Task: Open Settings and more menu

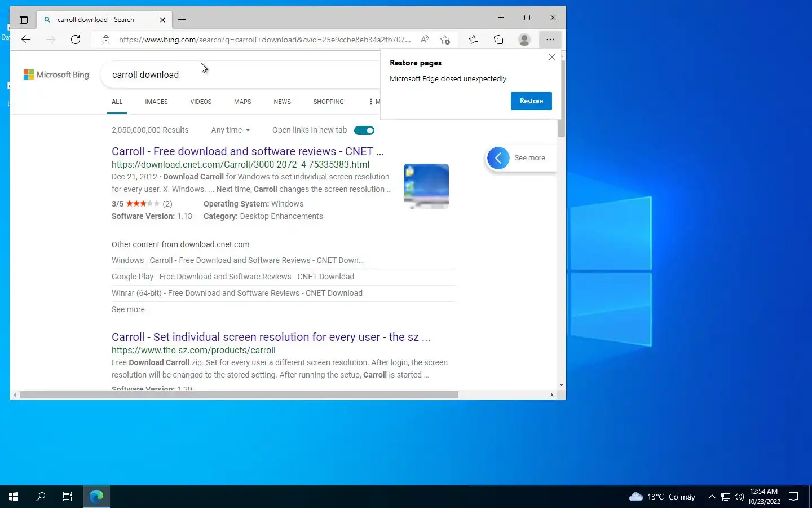Action: 550,40
